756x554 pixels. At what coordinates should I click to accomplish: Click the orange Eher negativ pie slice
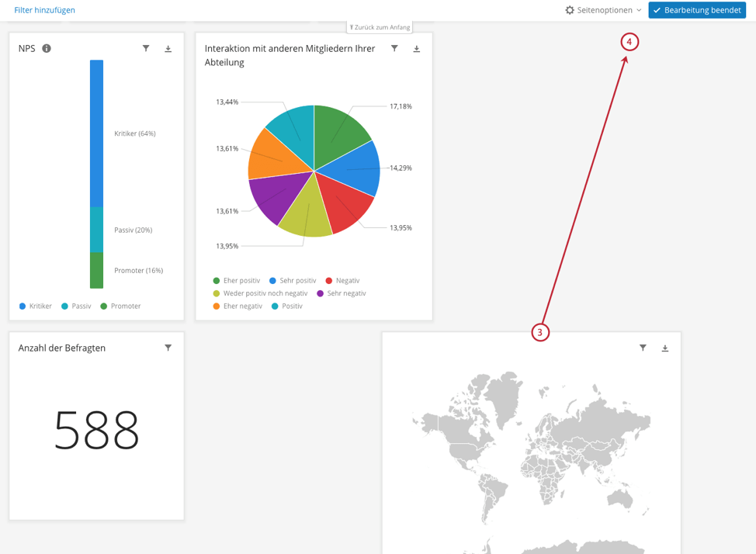click(x=275, y=157)
